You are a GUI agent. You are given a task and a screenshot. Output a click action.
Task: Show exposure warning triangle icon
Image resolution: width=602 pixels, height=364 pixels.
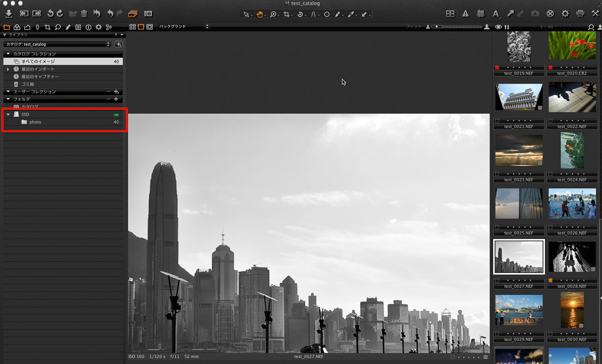click(x=466, y=14)
